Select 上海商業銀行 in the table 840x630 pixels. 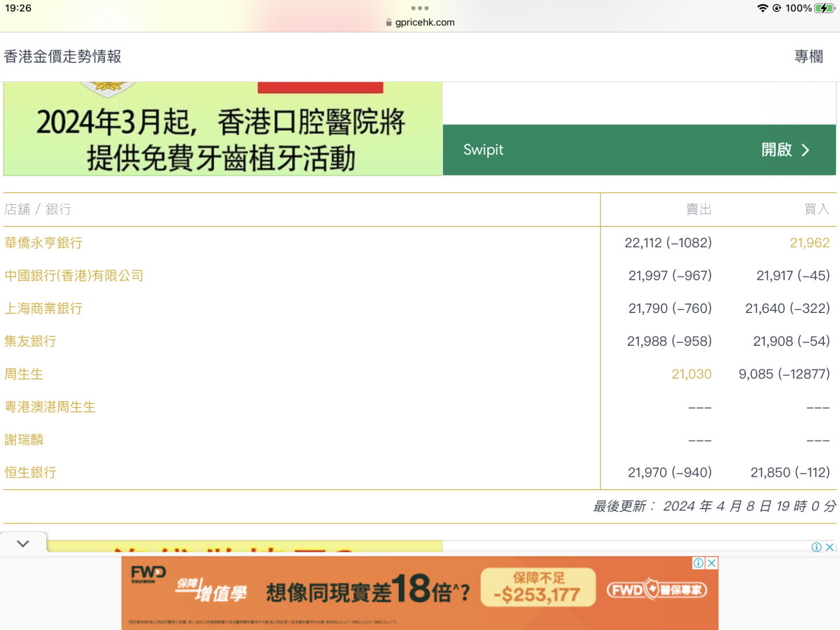pos(43,309)
